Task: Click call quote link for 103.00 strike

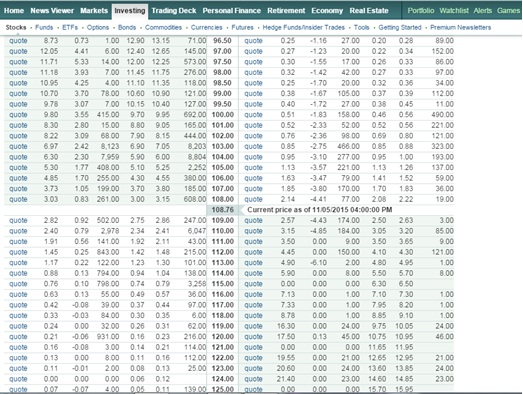Action: (x=18, y=146)
